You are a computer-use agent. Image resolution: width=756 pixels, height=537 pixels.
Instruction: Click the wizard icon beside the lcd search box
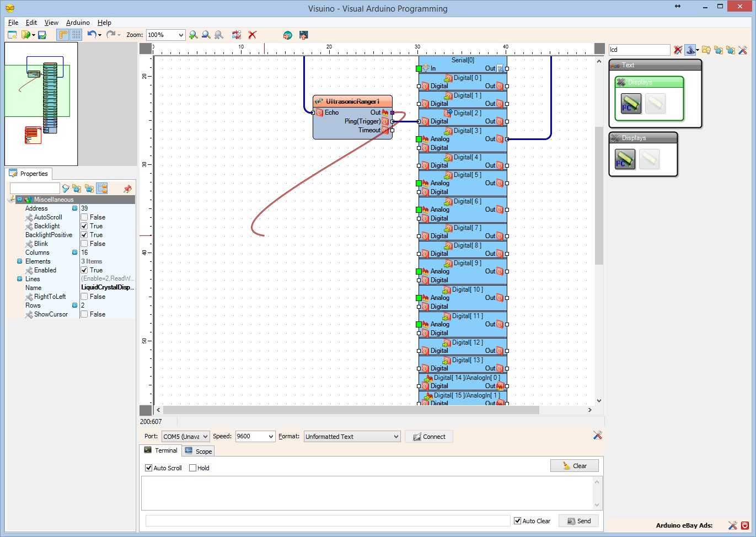[x=691, y=50]
